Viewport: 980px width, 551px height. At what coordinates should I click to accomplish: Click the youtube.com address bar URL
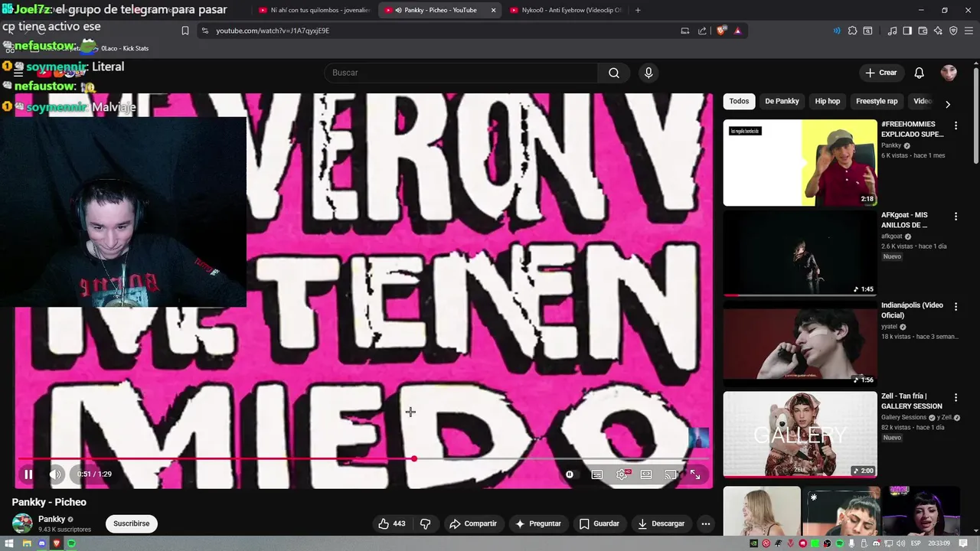pyautogui.click(x=273, y=31)
